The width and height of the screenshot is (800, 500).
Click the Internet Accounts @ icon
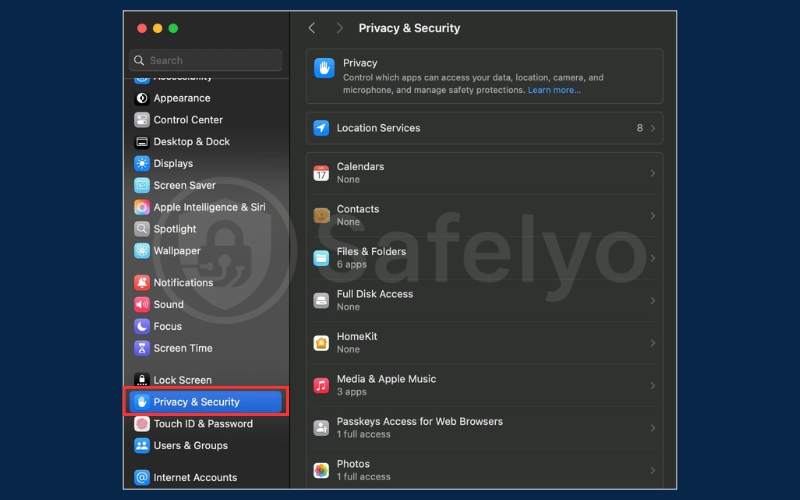pyautogui.click(x=142, y=478)
